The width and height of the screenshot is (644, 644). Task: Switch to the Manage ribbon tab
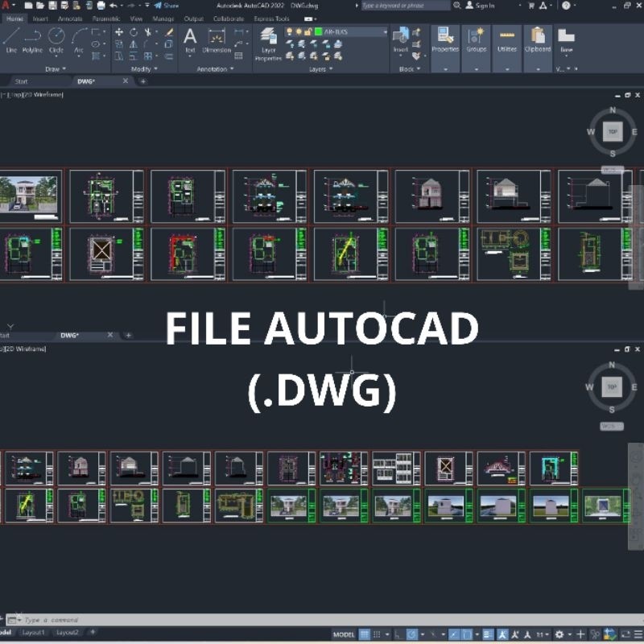[x=163, y=19]
